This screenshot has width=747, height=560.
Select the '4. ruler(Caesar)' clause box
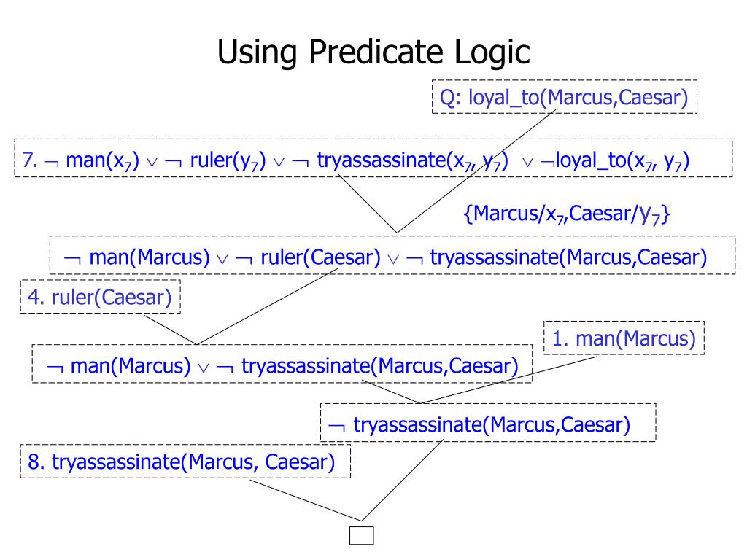[x=100, y=297]
